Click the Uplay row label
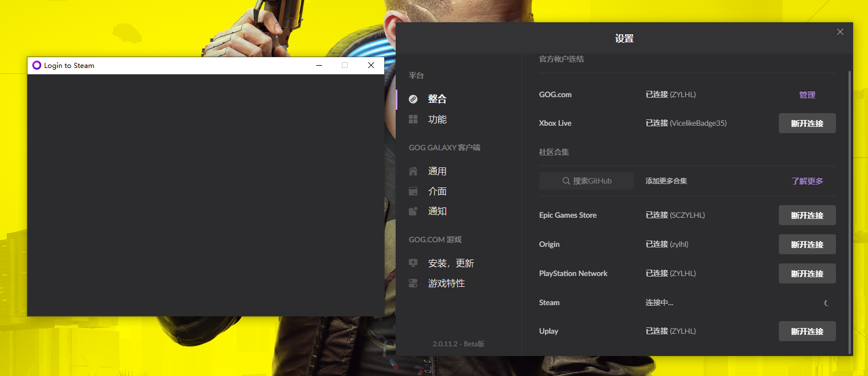 [549, 331]
